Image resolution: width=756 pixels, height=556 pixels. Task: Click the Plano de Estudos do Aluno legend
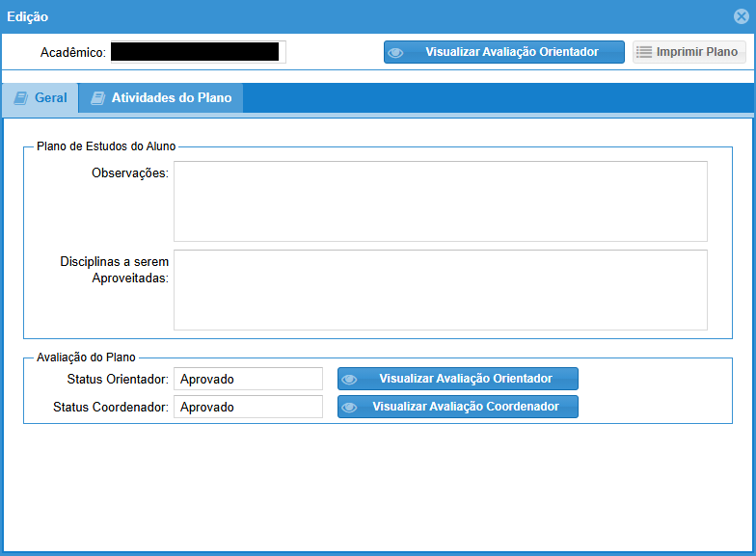coord(106,146)
